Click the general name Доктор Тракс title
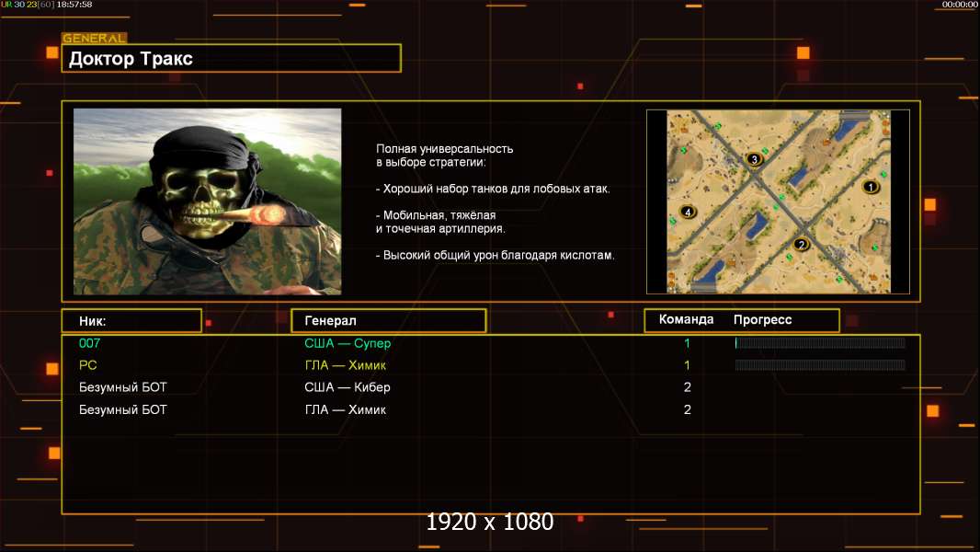Screen dimensions: 980x552 pos(131,59)
